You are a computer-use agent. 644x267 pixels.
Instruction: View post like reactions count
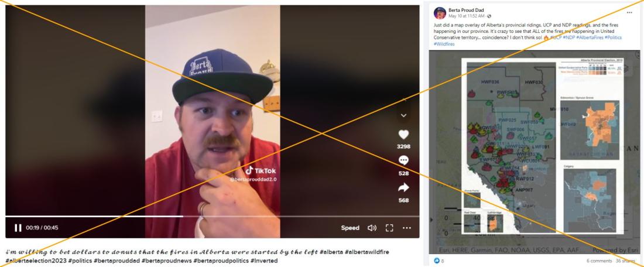439,261
